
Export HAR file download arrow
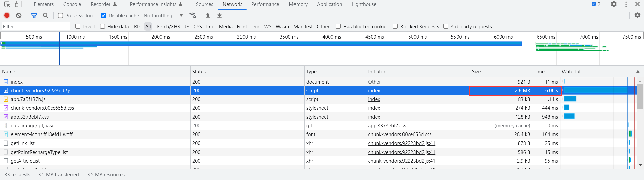click(219, 15)
